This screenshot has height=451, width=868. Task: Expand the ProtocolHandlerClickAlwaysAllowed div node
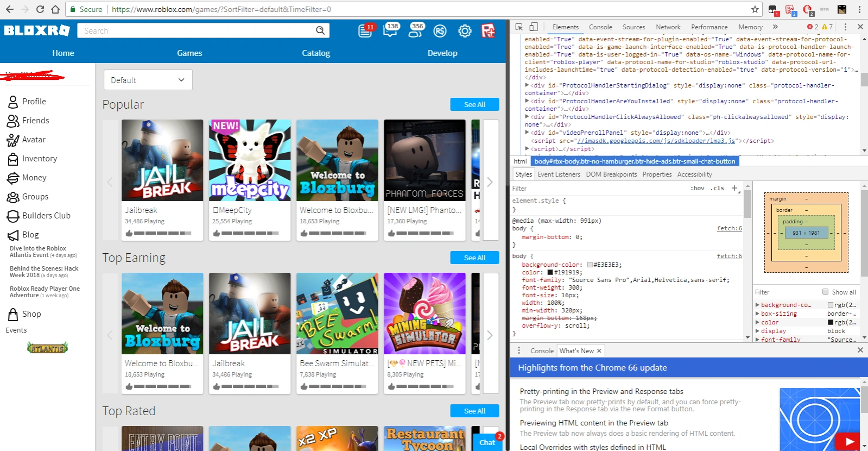pos(527,117)
